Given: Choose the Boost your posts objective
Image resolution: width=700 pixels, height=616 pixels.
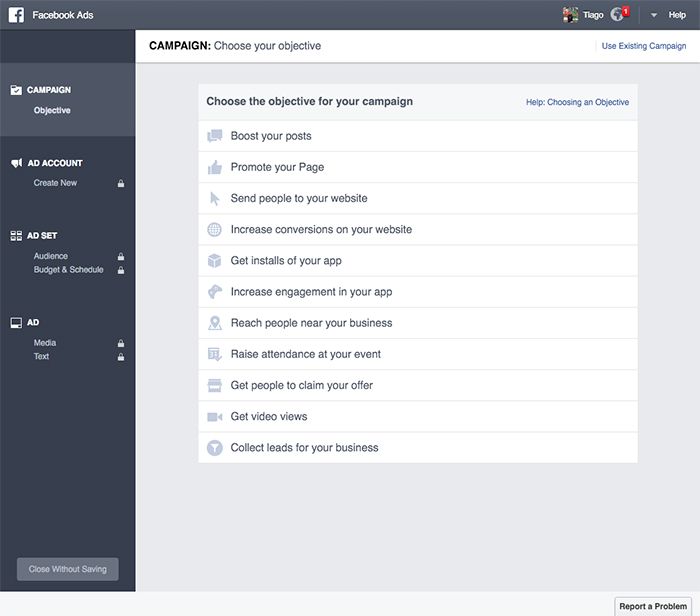Looking at the screenshot, I should click(x=418, y=136).
